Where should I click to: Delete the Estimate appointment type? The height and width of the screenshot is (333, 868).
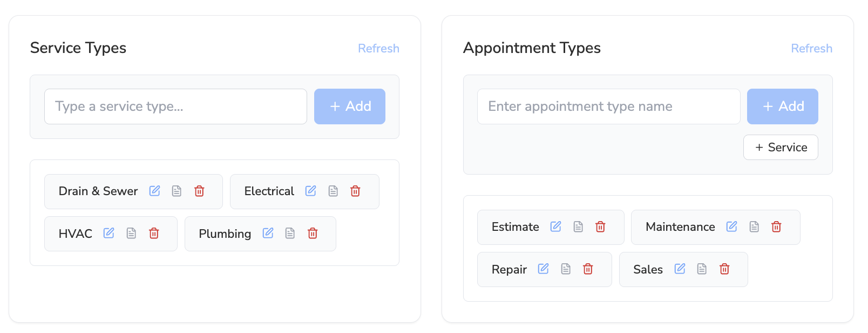click(x=600, y=227)
